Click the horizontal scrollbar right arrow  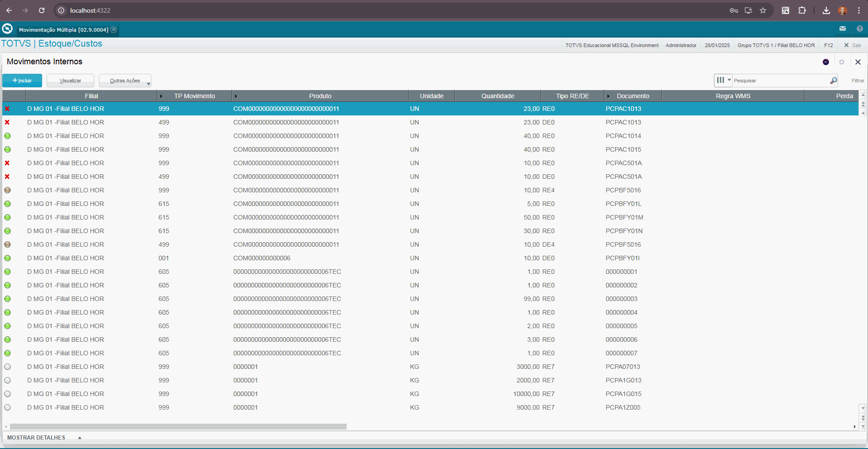(x=854, y=426)
